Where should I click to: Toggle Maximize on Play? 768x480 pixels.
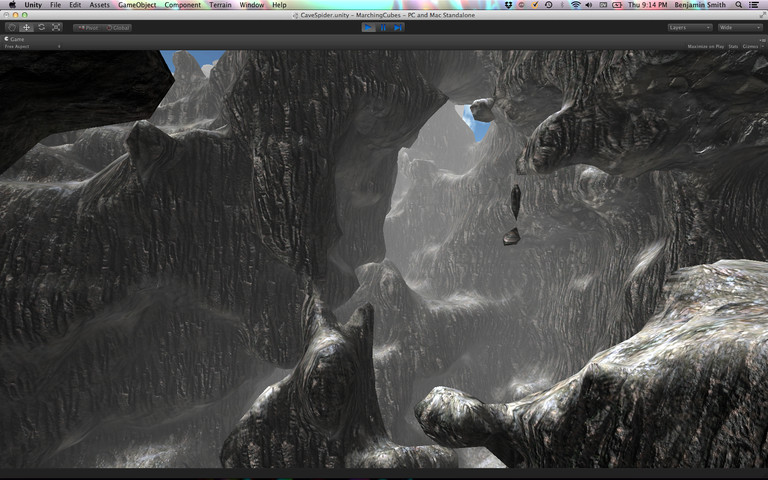point(705,46)
